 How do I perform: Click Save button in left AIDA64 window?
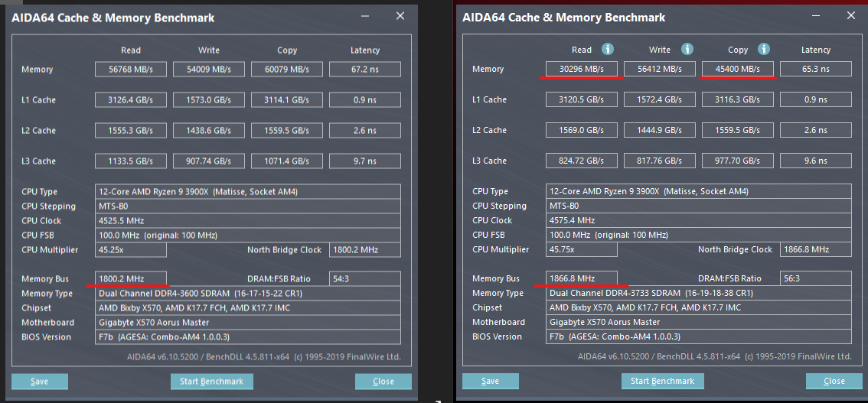(40, 382)
